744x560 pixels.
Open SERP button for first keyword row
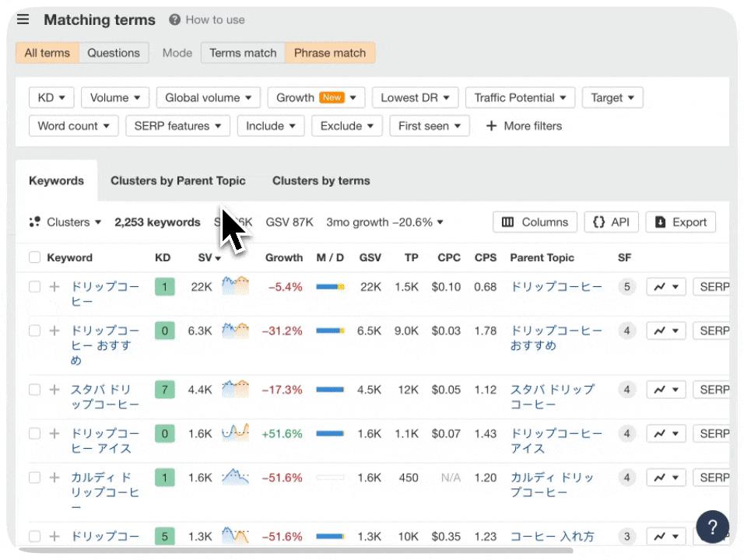(712, 287)
